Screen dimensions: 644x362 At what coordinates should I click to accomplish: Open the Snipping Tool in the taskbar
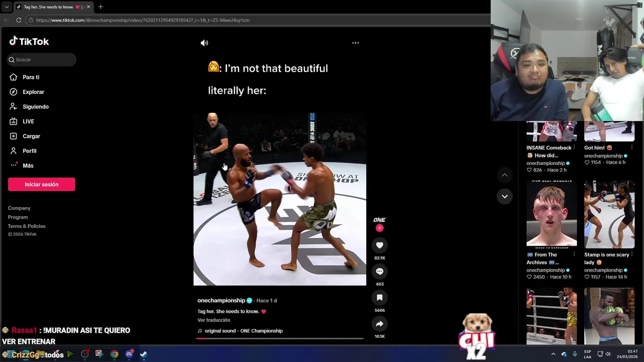(99, 354)
